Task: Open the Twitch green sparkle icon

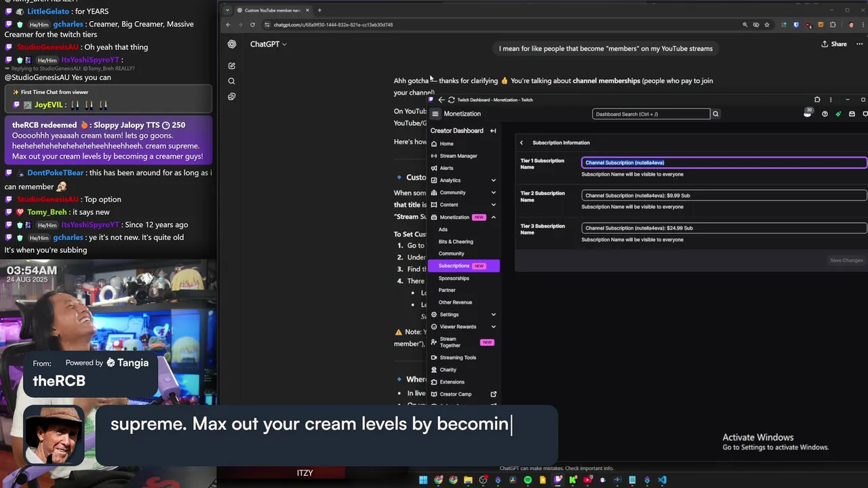Action: (x=838, y=114)
